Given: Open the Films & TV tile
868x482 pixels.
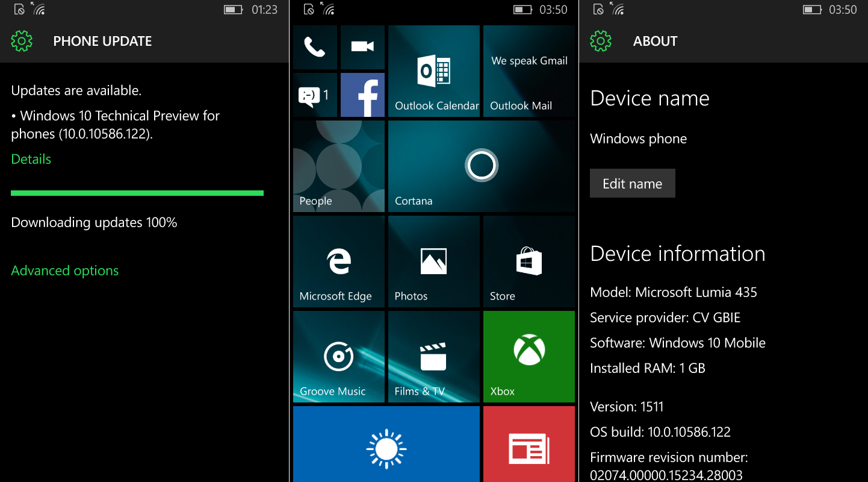Looking at the screenshot, I should coord(434,357).
